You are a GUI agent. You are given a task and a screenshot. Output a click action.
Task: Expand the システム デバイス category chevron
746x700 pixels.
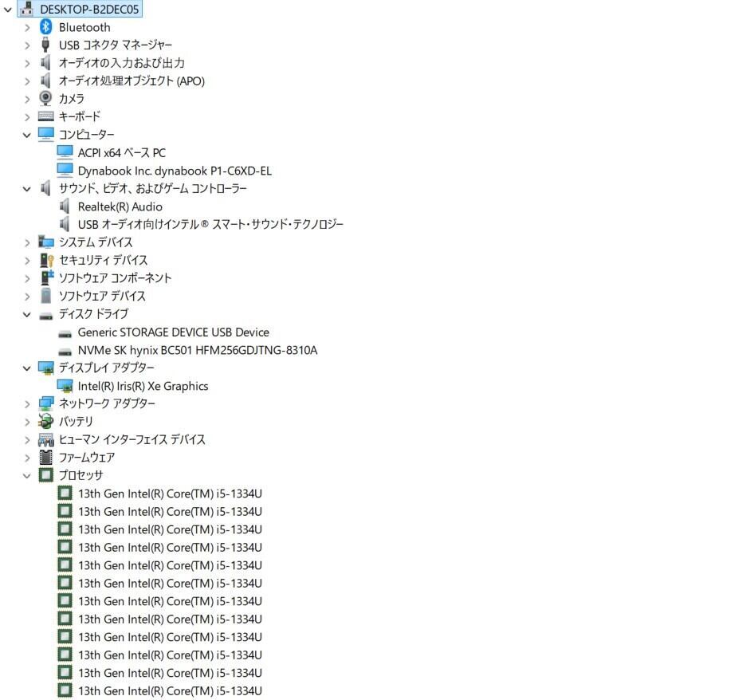(27, 242)
